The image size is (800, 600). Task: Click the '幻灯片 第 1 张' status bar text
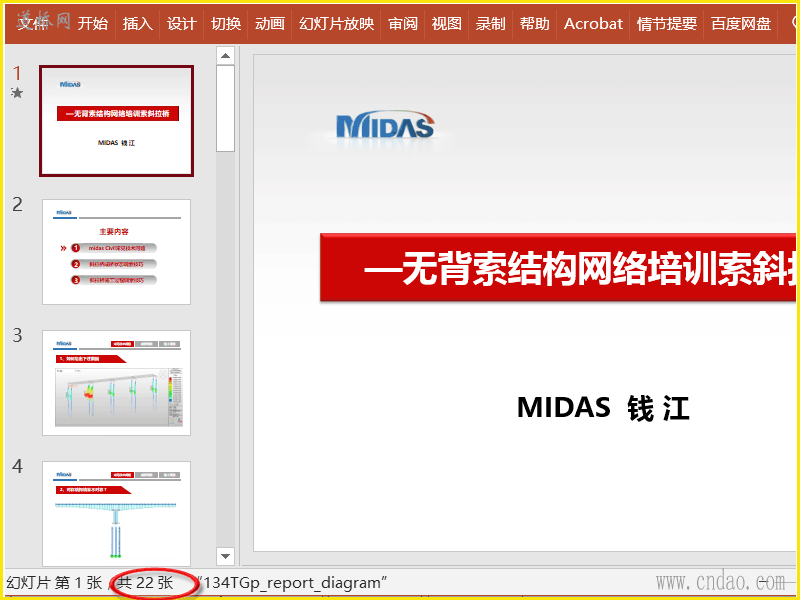point(54,583)
